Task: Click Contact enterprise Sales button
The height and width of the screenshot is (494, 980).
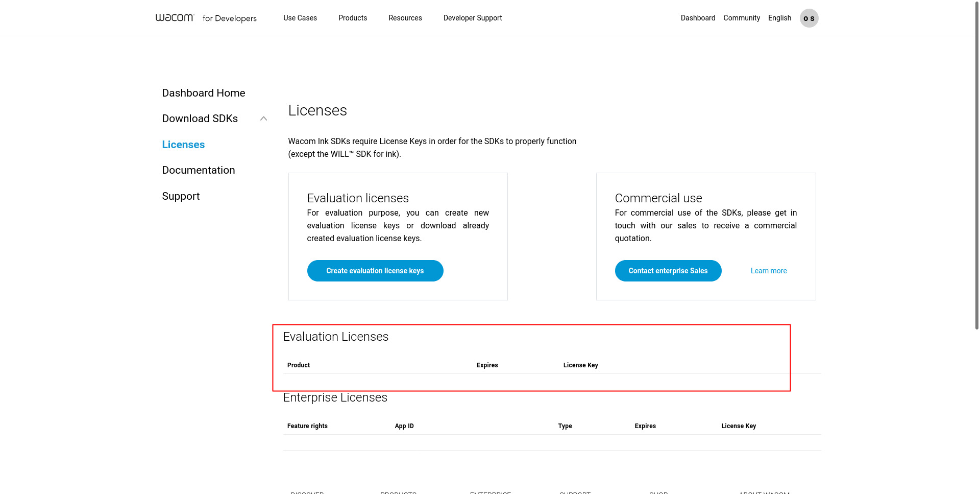Action: click(668, 271)
